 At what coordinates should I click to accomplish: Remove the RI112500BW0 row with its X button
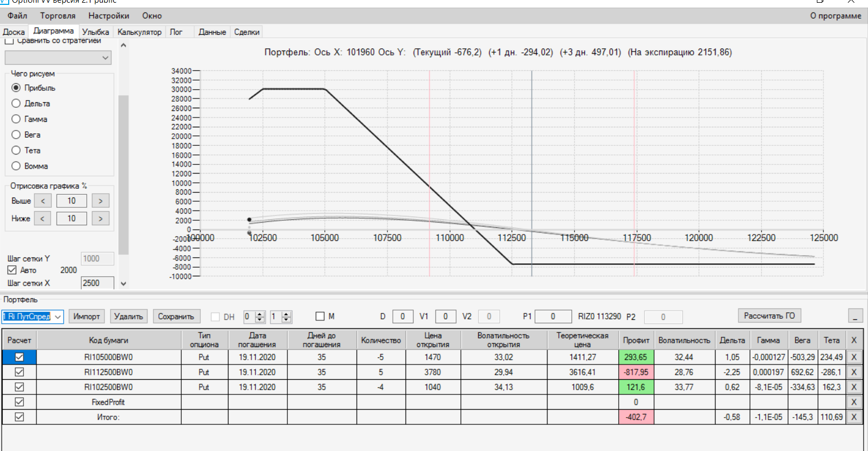click(854, 372)
